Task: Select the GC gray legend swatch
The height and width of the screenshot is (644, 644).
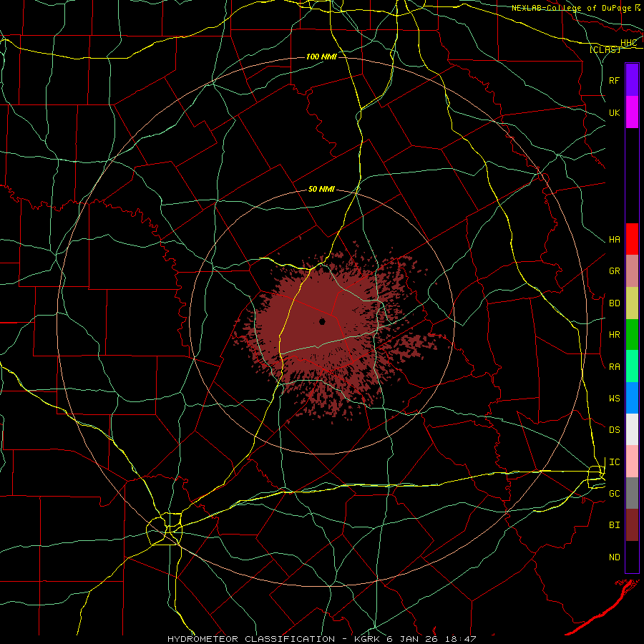Action: click(632, 493)
